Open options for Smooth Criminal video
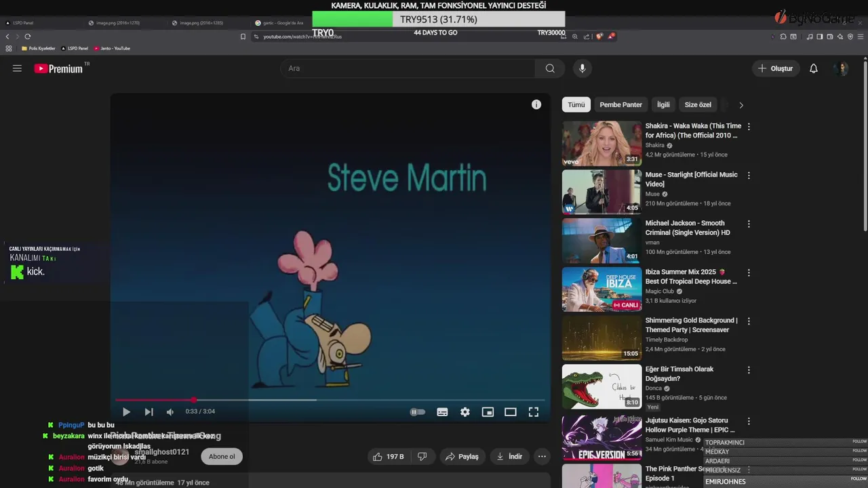 pyautogui.click(x=749, y=224)
